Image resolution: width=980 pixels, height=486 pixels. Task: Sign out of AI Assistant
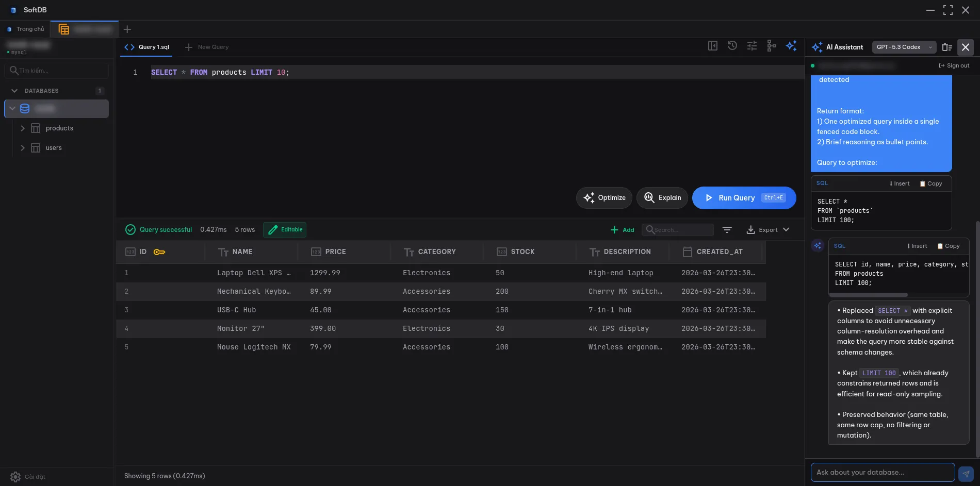pos(954,65)
